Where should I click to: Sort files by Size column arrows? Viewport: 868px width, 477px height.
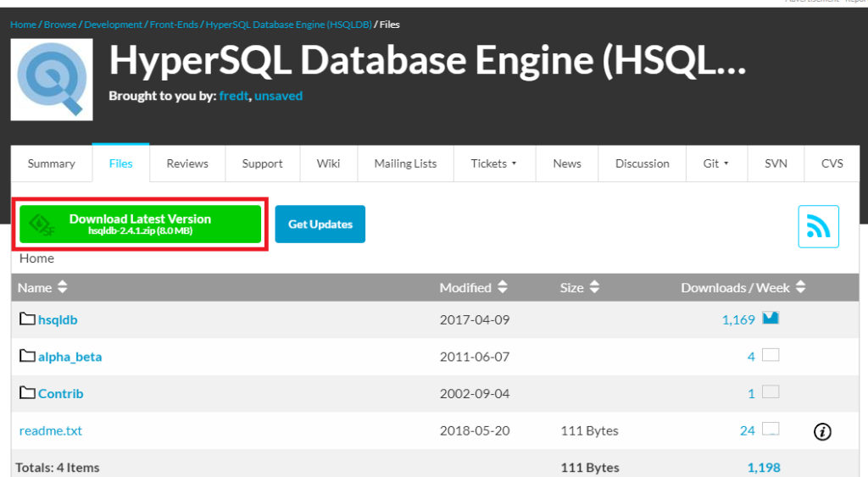click(594, 287)
